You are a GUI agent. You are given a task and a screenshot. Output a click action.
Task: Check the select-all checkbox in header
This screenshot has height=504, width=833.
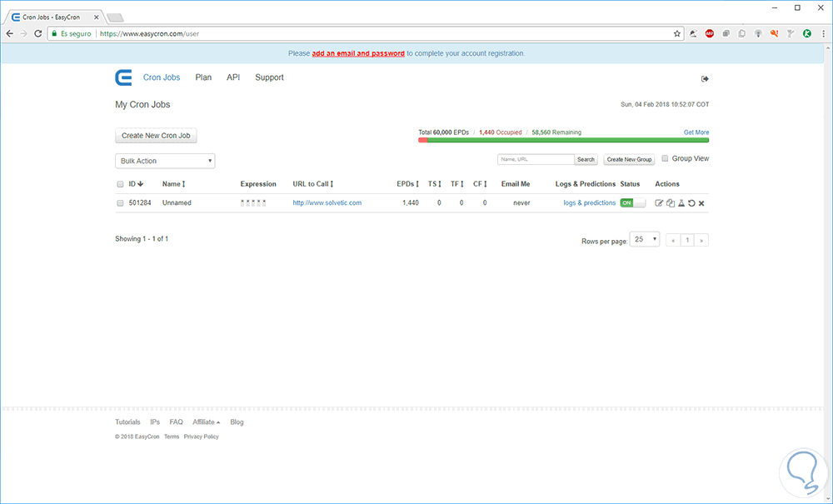pos(120,184)
